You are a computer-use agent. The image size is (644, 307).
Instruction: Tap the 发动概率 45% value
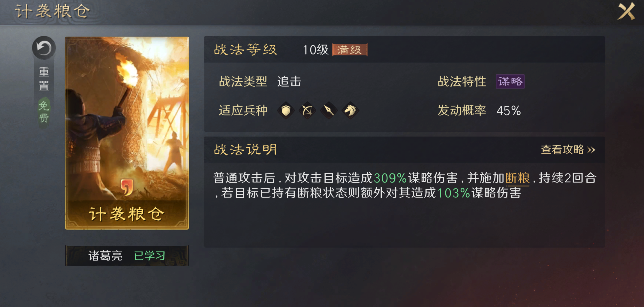click(509, 111)
